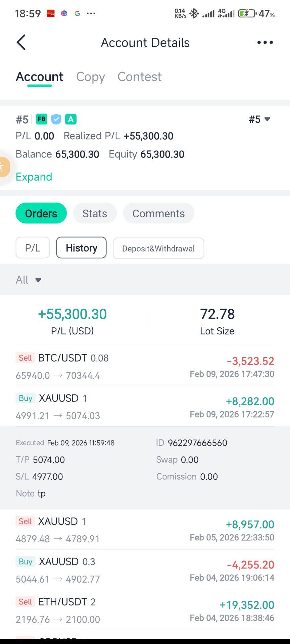Tap the green A badge icon

(x=70, y=119)
